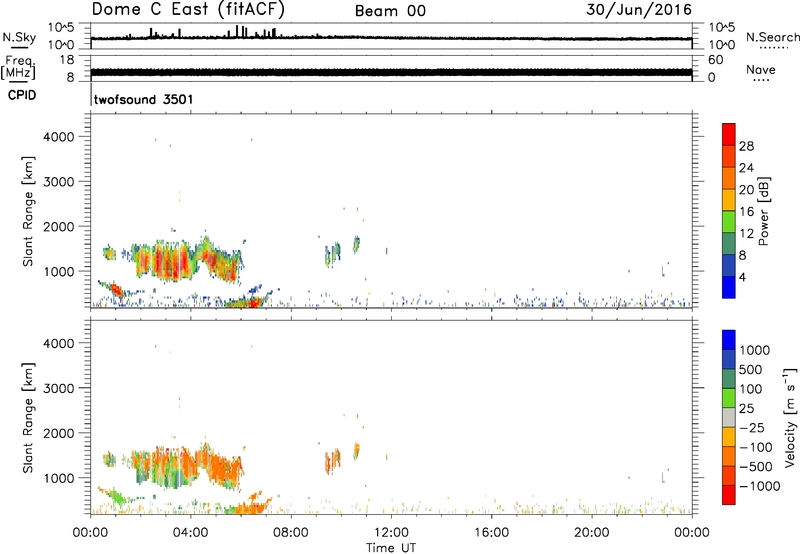Click the 'Velocity [m s⁻¹]' colorbar label

pos(790,418)
